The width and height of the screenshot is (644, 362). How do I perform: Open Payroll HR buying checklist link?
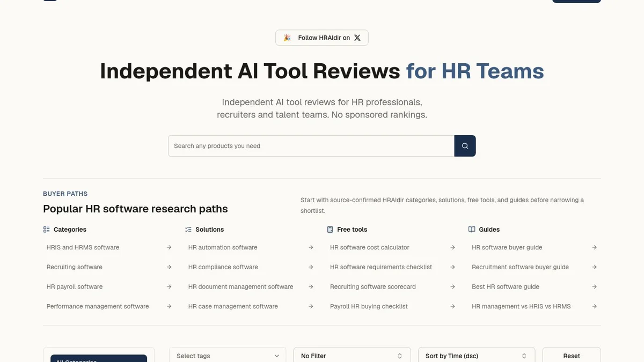point(369,306)
